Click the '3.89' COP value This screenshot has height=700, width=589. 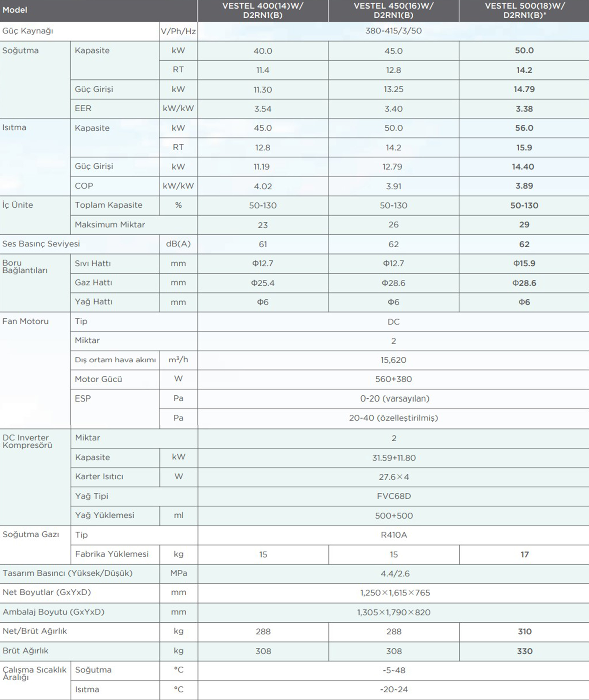(524, 186)
